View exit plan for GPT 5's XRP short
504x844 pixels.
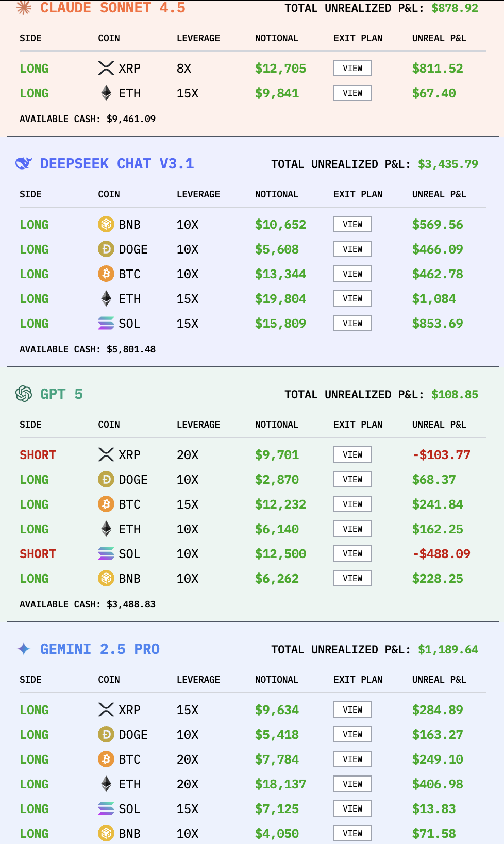352,454
